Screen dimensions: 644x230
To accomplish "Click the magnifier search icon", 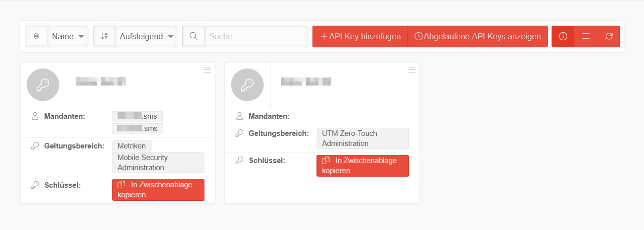I will point(193,36).
